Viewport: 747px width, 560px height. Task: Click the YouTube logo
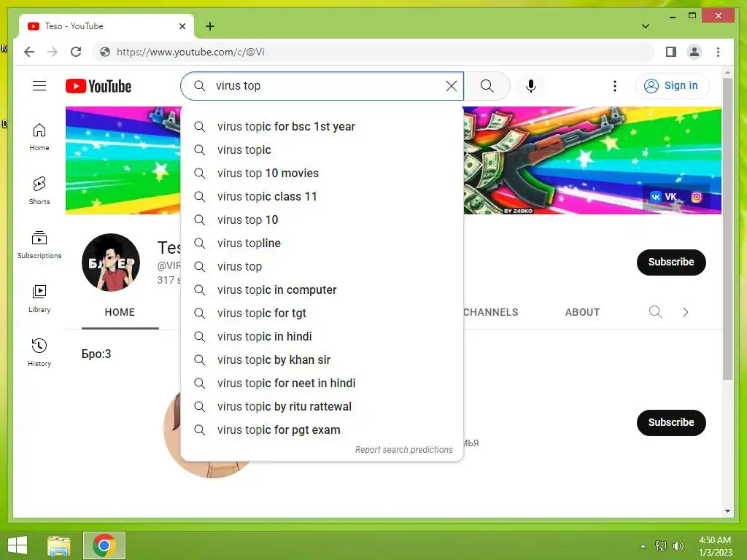(x=98, y=86)
